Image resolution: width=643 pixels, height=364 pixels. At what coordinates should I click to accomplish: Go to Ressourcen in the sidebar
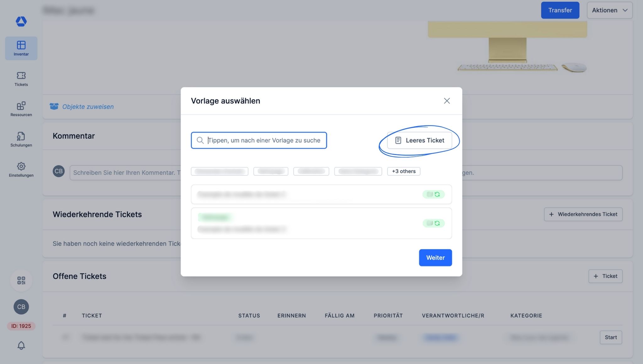pyautogui.click(x=21, y=109)
